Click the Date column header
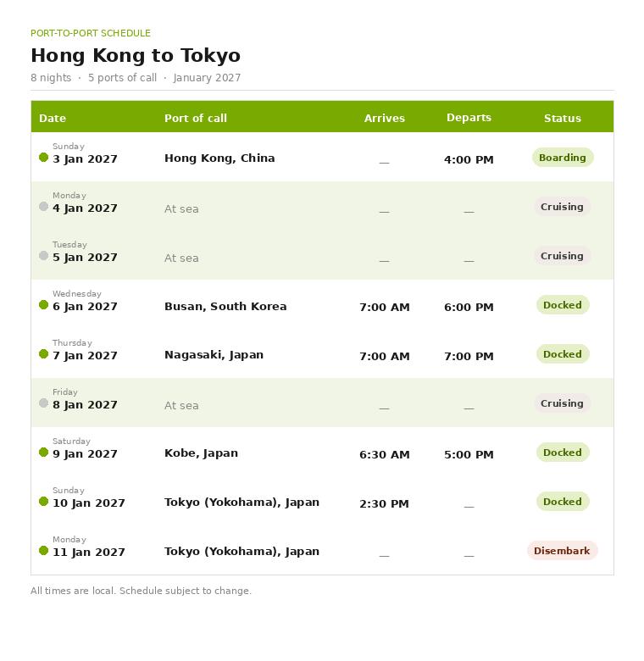This screenshot has height=661, width=644. click(53, 118)
